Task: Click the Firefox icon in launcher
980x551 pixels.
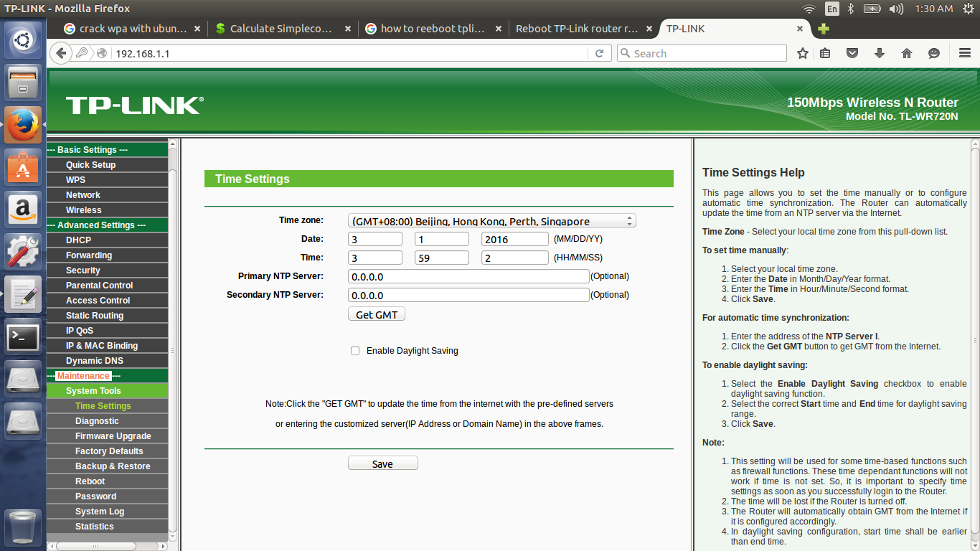Action: (x=24, y=125)
